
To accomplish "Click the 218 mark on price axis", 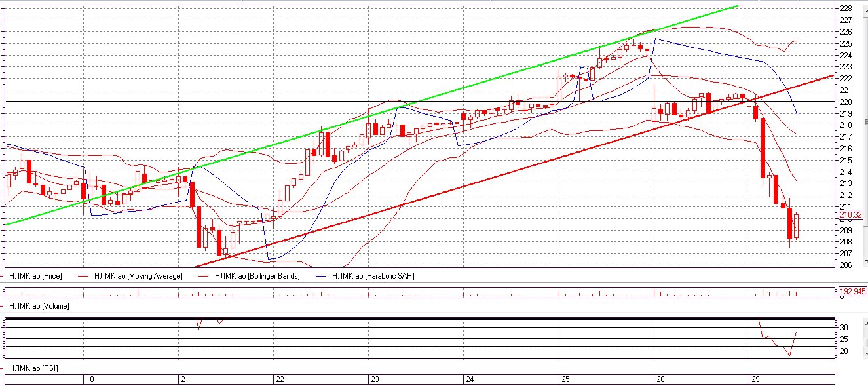I will tap(846, 125).
